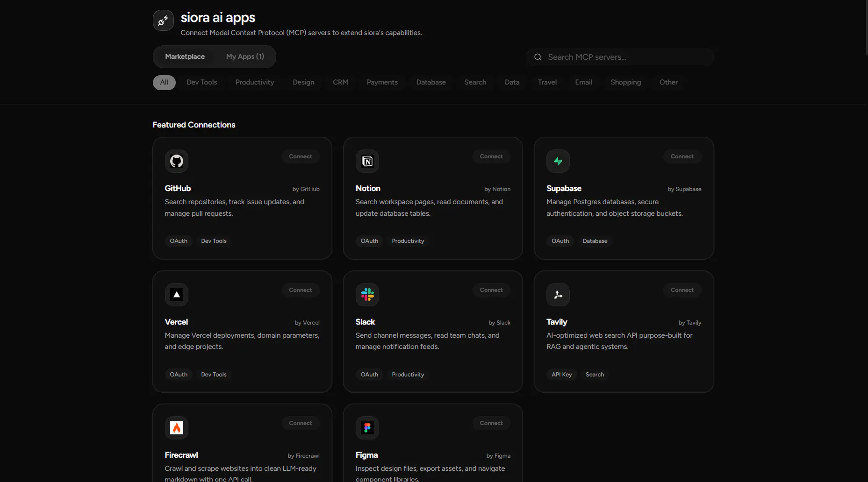This screenshot has width=868, height=482.
Task: Click the Slack logo icon
Action: click(367, 295)
